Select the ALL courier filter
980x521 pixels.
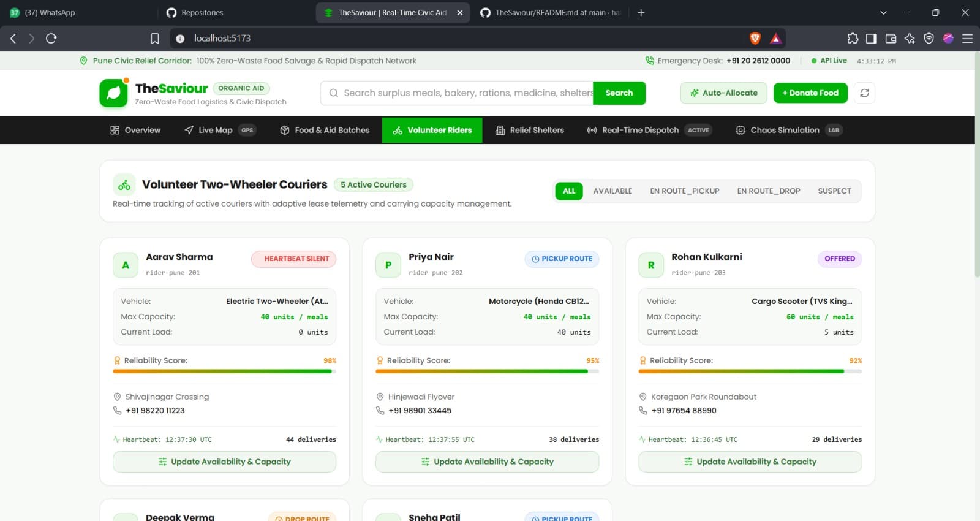pos(569,191)
